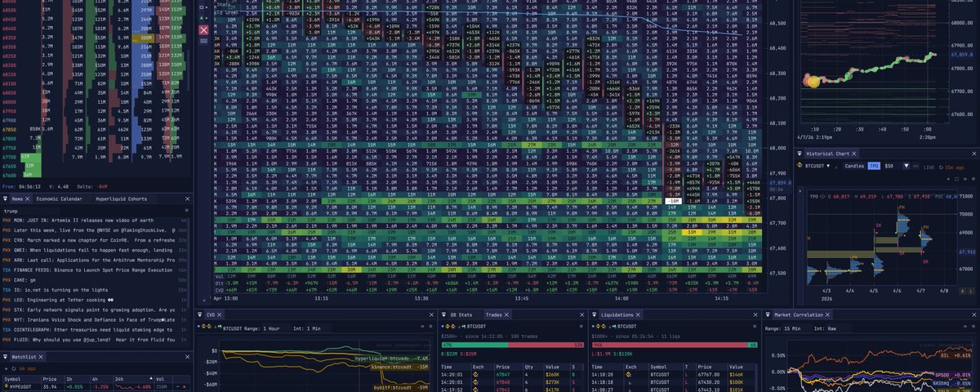Select the binance:btcusdt series label

pos(399,367)
